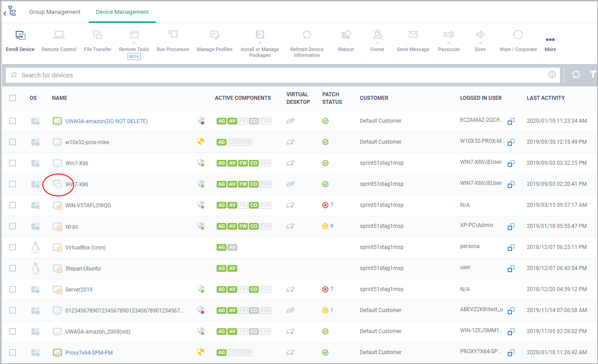
Task: Open the UWAGA-amazon(DO NOT DELETE) device link
Action: [107, 121]
